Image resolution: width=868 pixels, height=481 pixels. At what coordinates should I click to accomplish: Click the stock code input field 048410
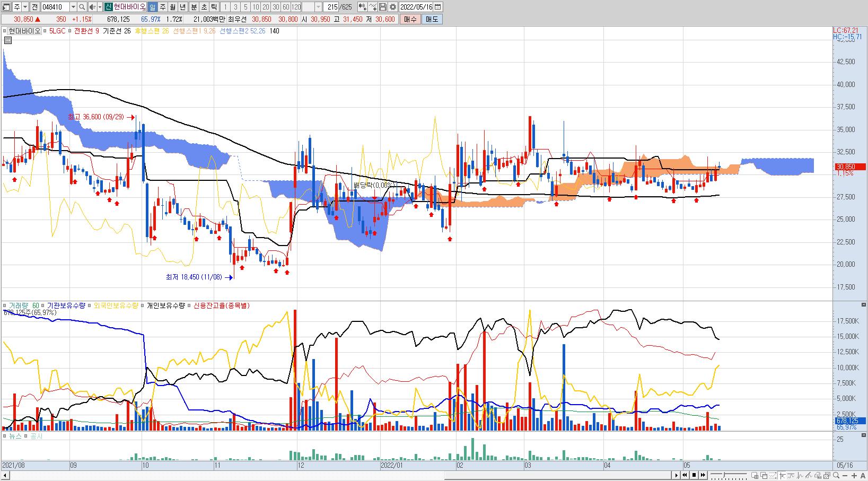[x=55, y=7]
